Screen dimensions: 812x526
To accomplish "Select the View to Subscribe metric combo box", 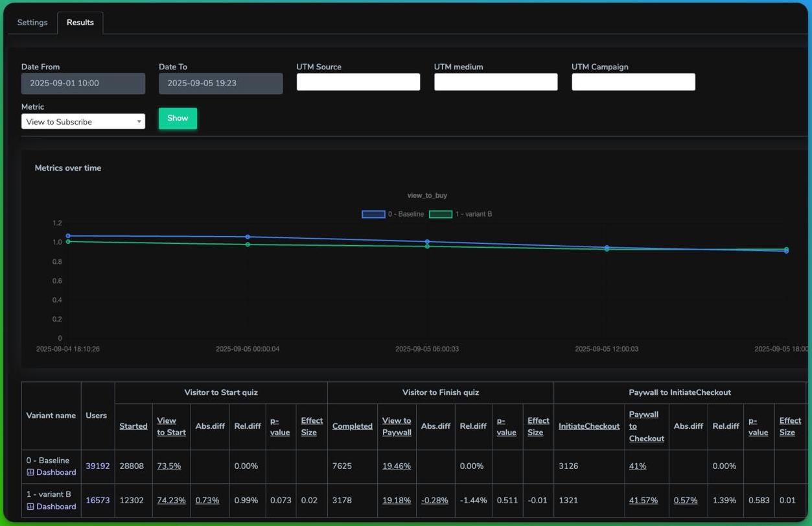I will [83, 121].
